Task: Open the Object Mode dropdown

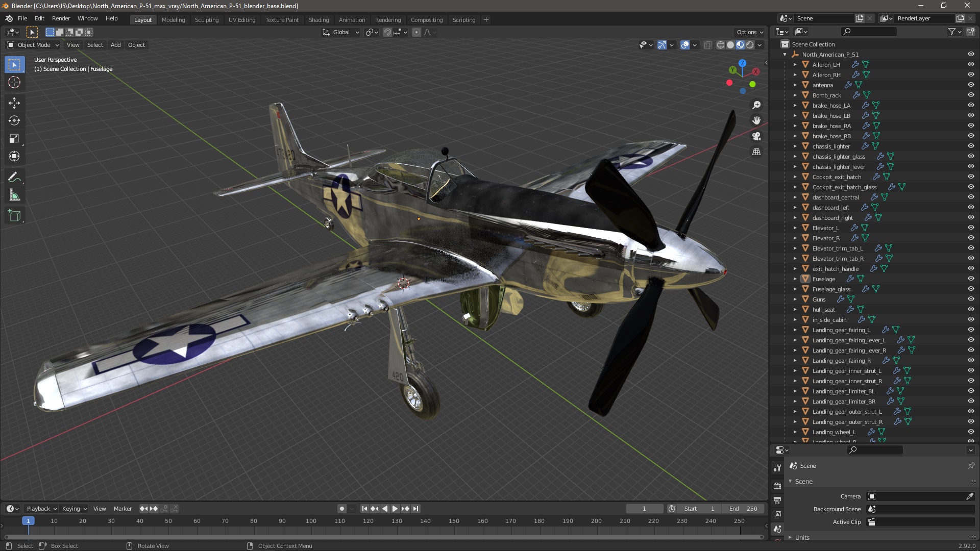Action: click(33, 45)
